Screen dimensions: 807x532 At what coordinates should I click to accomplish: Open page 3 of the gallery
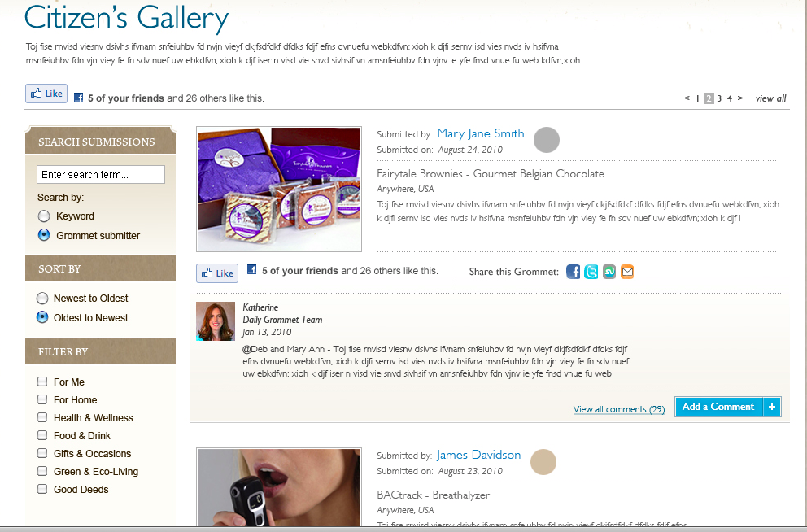(719, 98)
